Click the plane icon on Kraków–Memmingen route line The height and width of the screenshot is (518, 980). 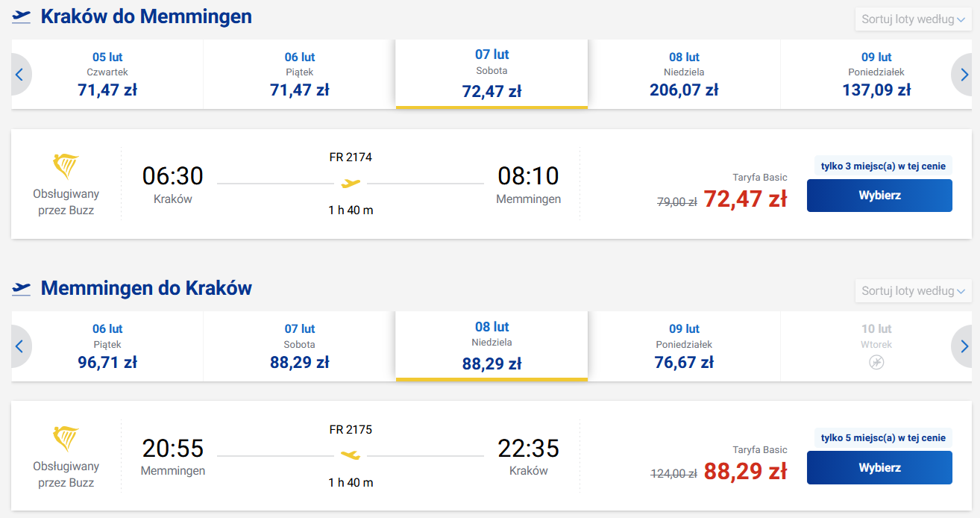351,183
